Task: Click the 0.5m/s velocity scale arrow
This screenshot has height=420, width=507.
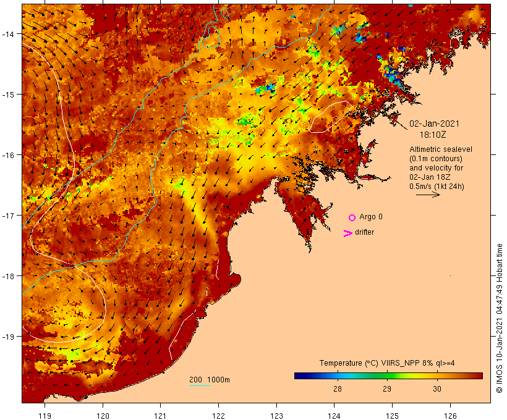Action: tap(428, 195)
